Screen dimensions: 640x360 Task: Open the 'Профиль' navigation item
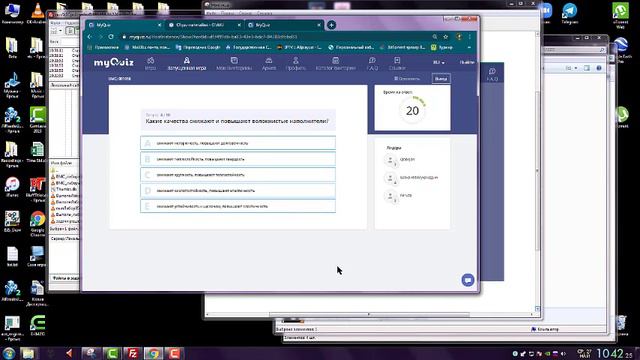296,64
